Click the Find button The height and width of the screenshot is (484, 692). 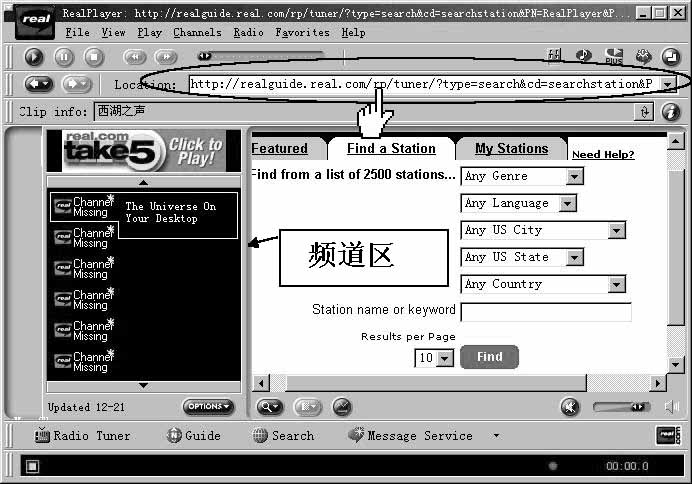[x=489, y=357]
